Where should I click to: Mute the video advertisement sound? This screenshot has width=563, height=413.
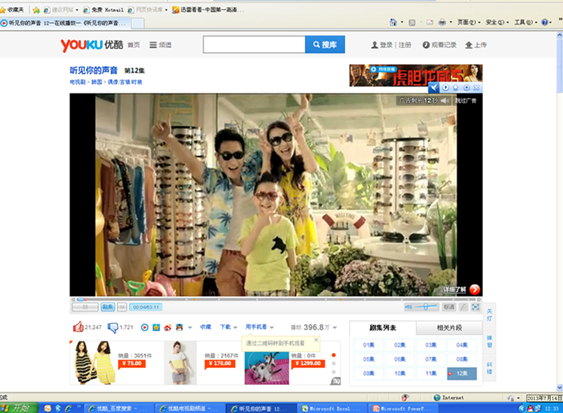point(445,101)
